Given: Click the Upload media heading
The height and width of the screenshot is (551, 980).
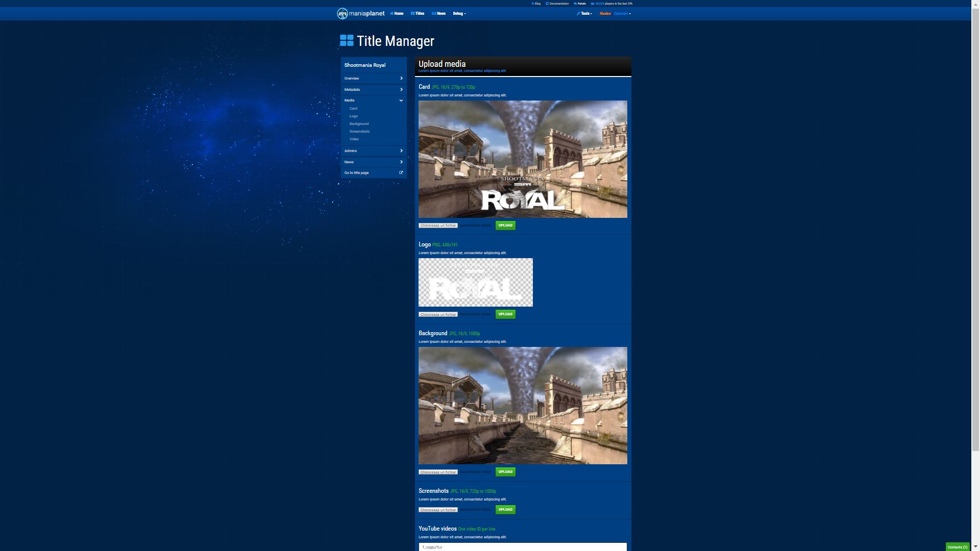Looking at the screenshot, I should click(442, 64).
